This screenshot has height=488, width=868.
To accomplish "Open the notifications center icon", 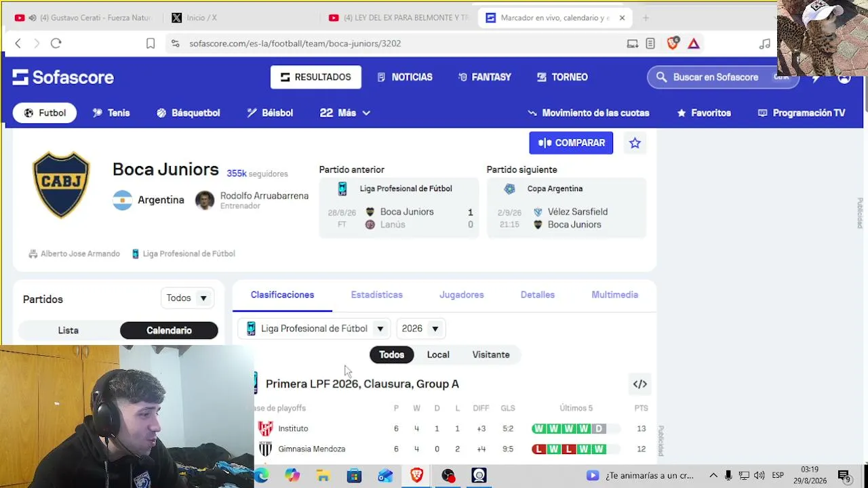I will click(844, 476).
